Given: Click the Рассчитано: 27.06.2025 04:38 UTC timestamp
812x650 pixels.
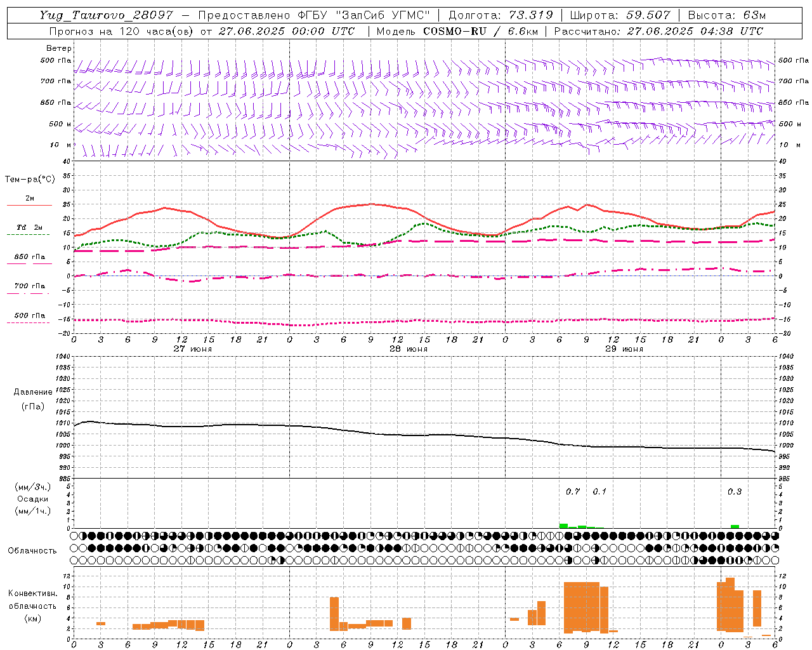Looking at the screenshot, I should point(658,31).
